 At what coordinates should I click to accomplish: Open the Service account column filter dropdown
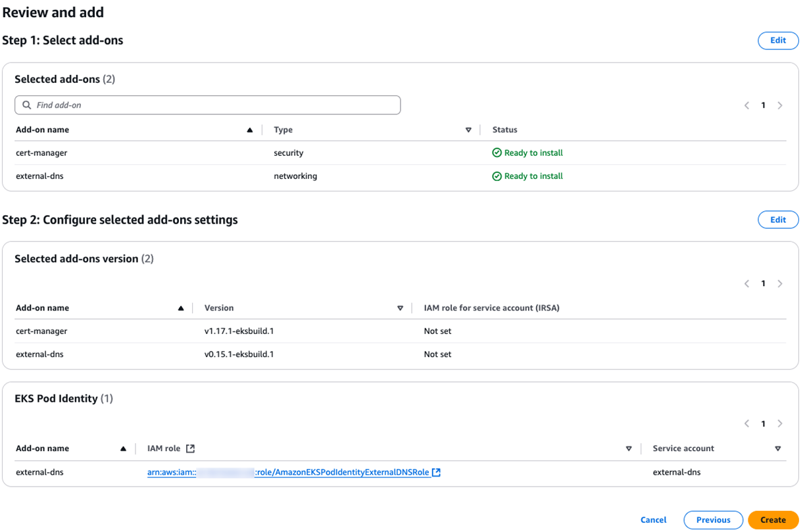tap(778, 448)
